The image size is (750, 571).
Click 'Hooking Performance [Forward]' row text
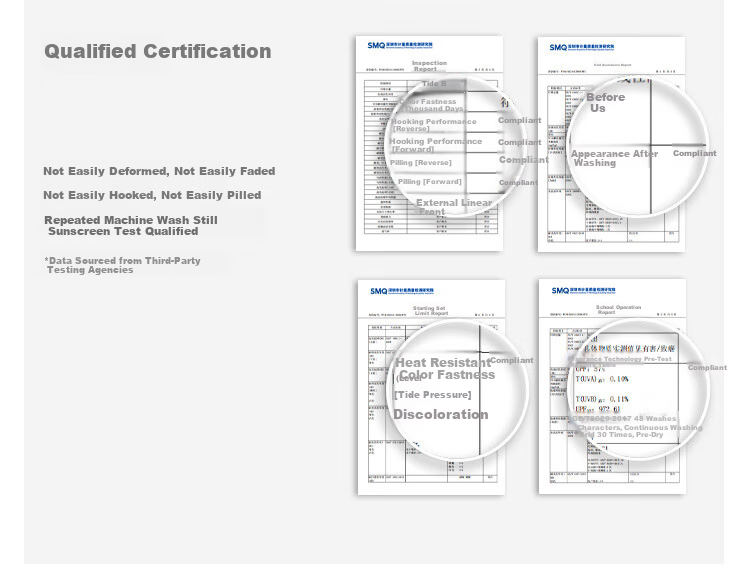coord(436,145)
